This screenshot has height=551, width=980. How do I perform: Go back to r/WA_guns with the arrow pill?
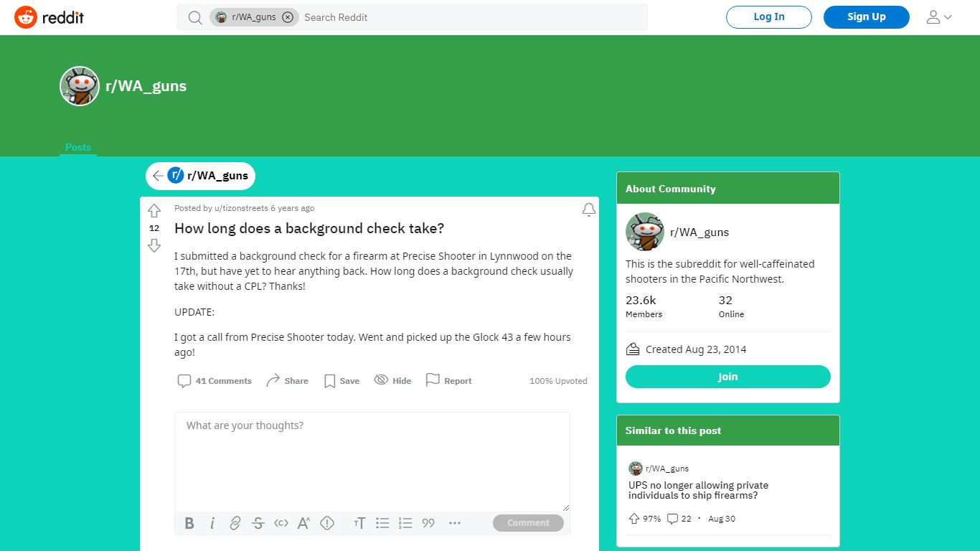pos(200,176)
